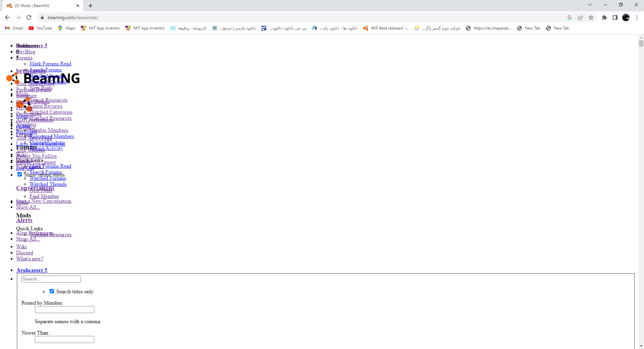Toggle Search titles only checkbox

pos(52,291)
